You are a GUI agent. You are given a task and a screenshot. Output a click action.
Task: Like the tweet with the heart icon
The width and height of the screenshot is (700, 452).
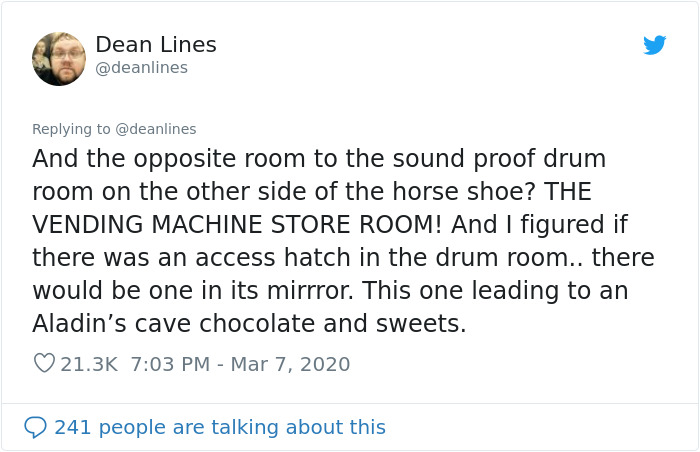[44, 364]
